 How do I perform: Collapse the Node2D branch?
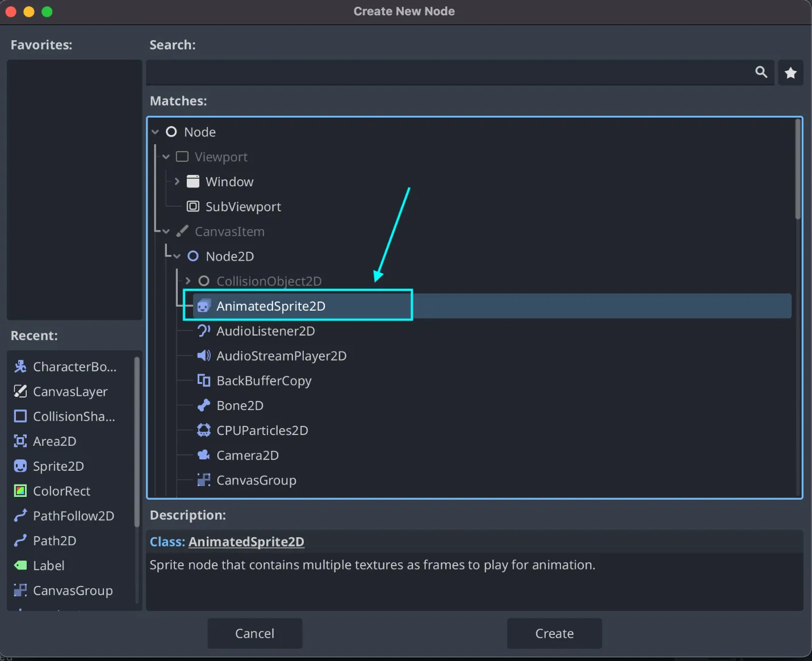tap(177, 256)
